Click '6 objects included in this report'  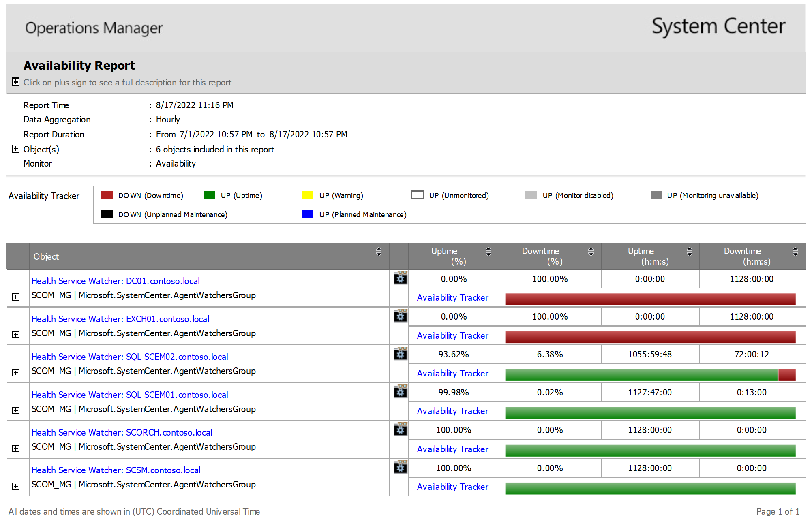(x=215, y=149)
